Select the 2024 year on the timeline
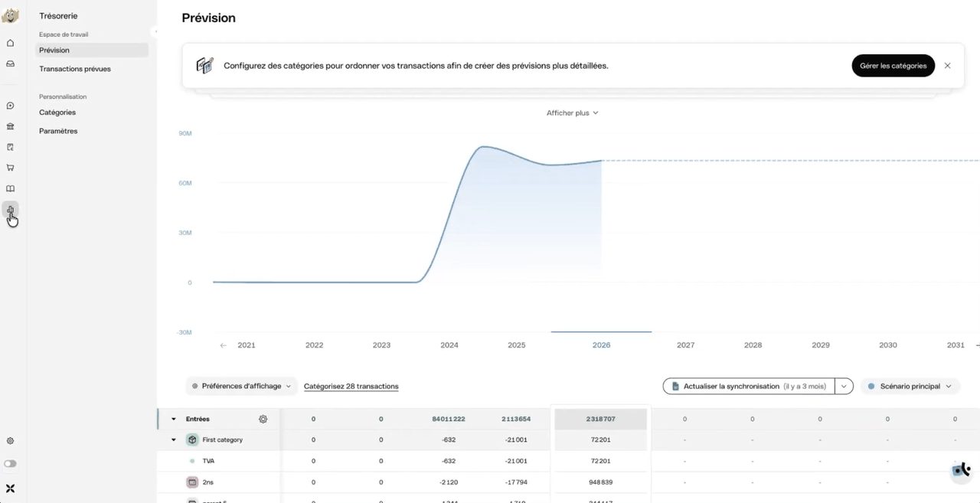 coord(449,345)
